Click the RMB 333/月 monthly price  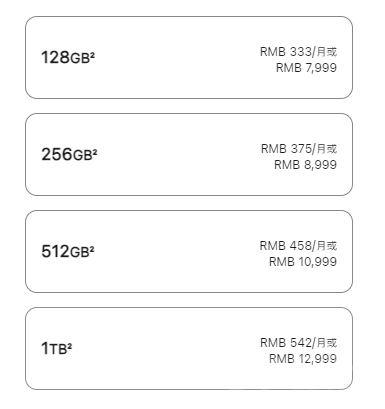coord(293,52)
